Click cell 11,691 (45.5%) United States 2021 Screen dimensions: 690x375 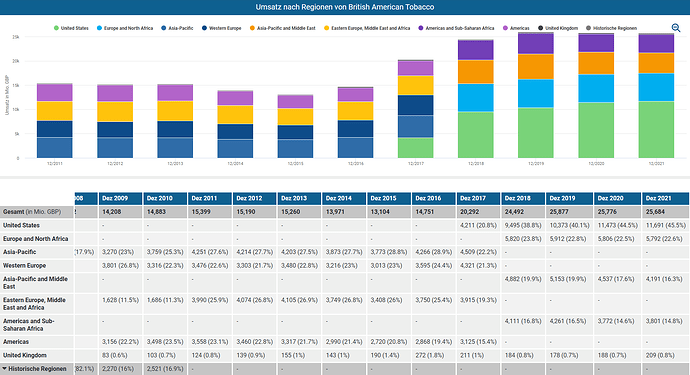tap(665, 225)
